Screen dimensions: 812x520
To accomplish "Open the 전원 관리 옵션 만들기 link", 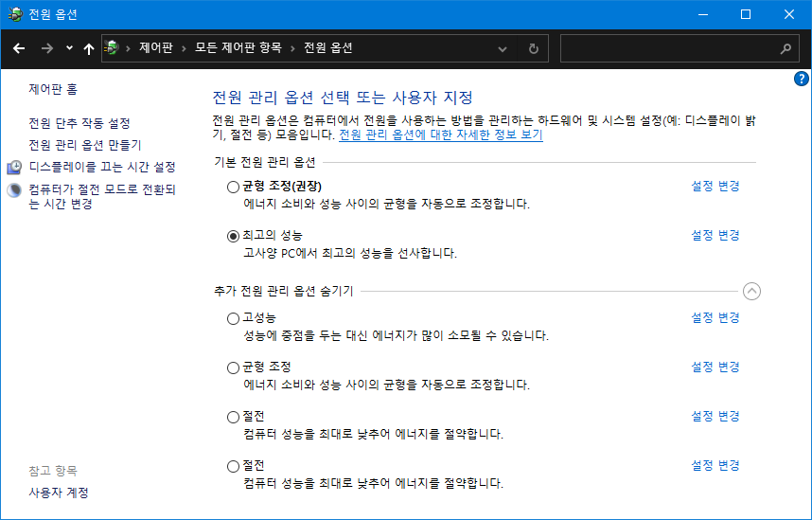I will 85,145.
